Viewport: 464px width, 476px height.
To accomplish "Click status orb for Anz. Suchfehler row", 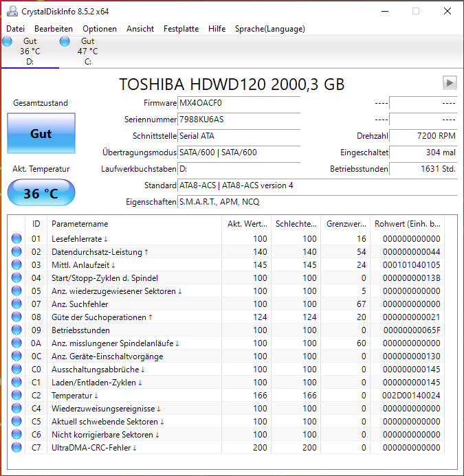I will tap(16, 304).
